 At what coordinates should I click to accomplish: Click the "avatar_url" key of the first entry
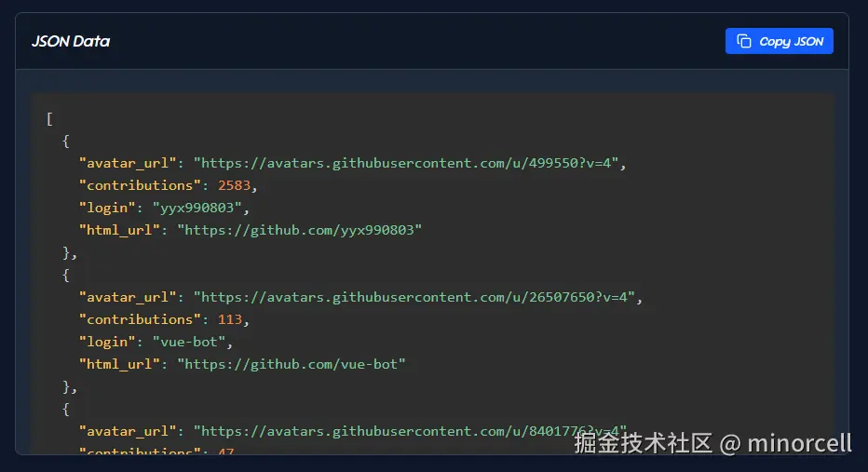tap(128, 163)
